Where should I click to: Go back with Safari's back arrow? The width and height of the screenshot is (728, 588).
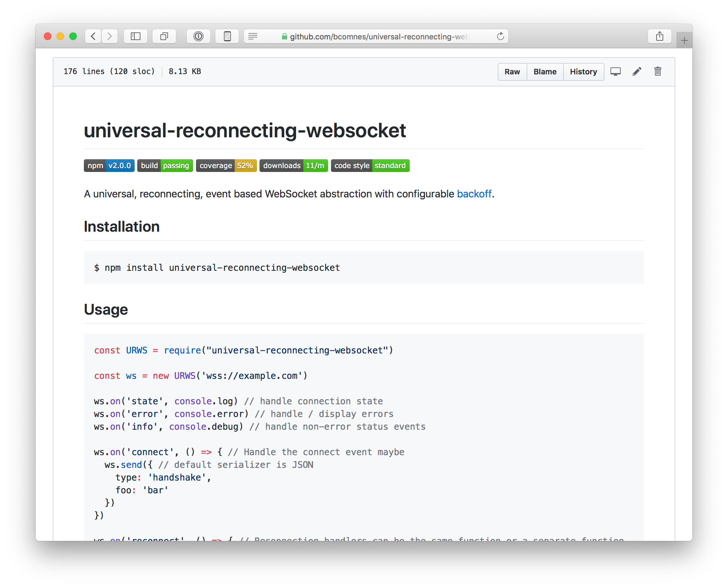93,36
